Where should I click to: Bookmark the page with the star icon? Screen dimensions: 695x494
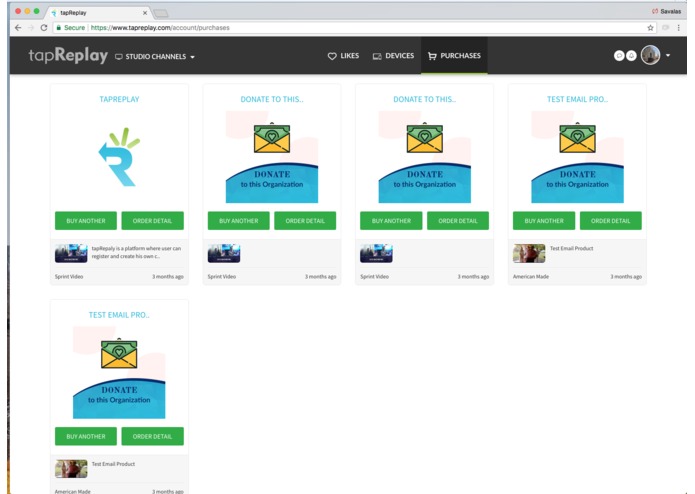650,27
